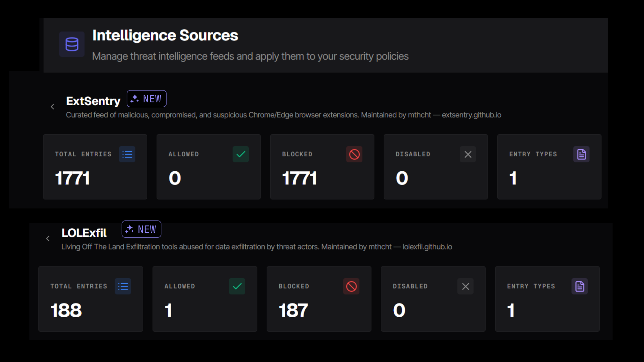Click the sparkle icon in ExtSentry's NEW badge
The width and height of the screenshot is (644, 362).
pos(135,99)
